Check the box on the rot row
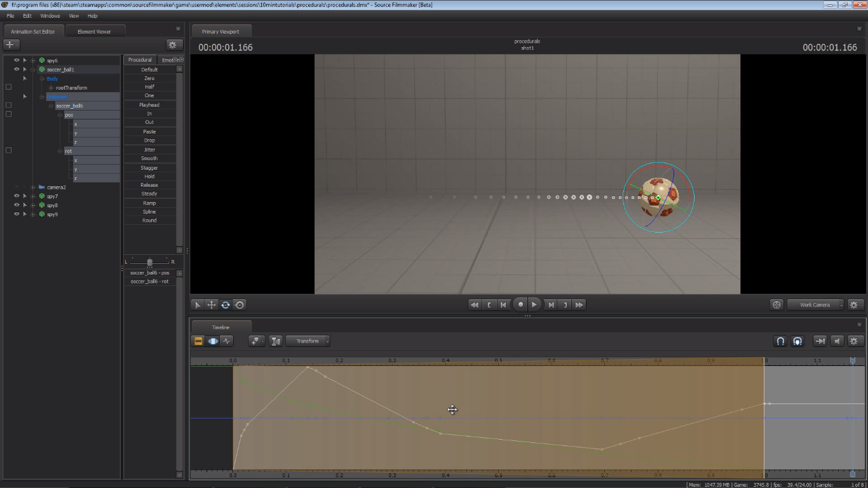The image size is (868, 488). click(x=8, y=151)
